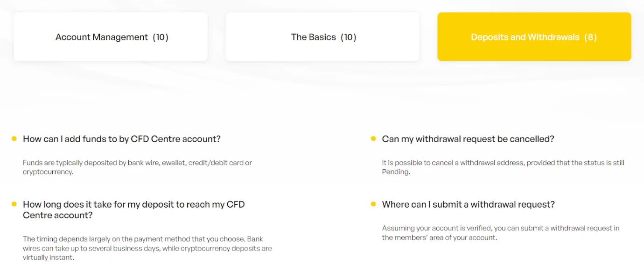Click the "(10)" count on Account Management
Image resolution: width=644 pixels, height=266 pixels.
(161, 37)
